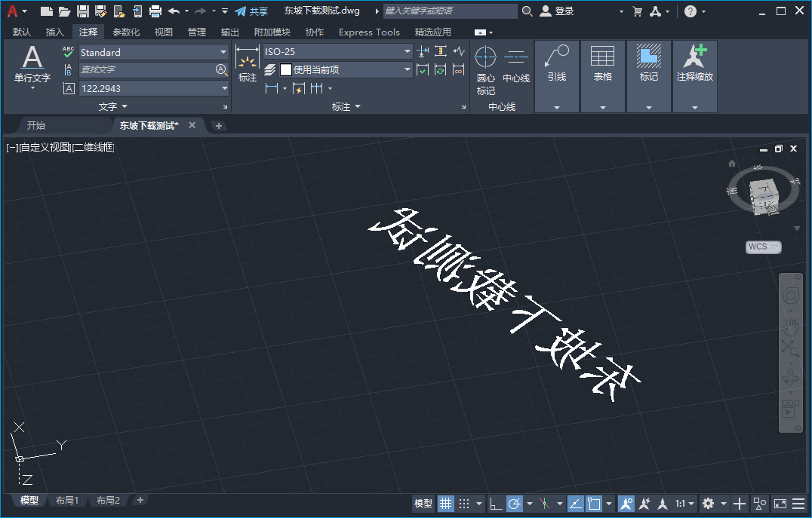Click the ViewCube home icon
Image resolution: width=812 pixels, height=518 pixels.
tap(732, 164)
